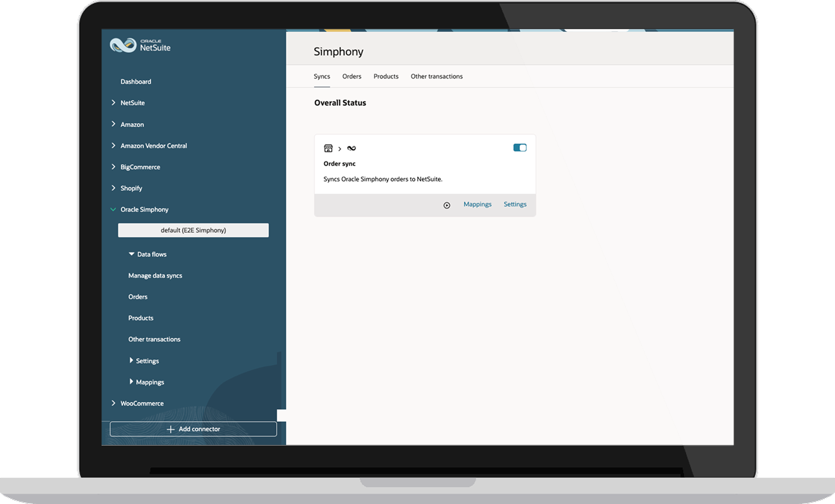835x504 pixels.
Task: Click the Oracle NetSuite logo
Action: (140, 45)
